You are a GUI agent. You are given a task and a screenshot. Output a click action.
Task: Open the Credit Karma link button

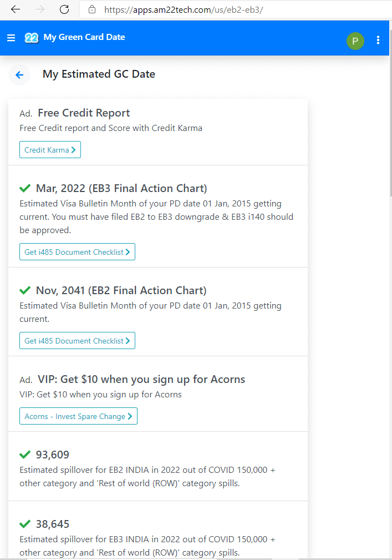pyautogui.click(x=50, y=150)
